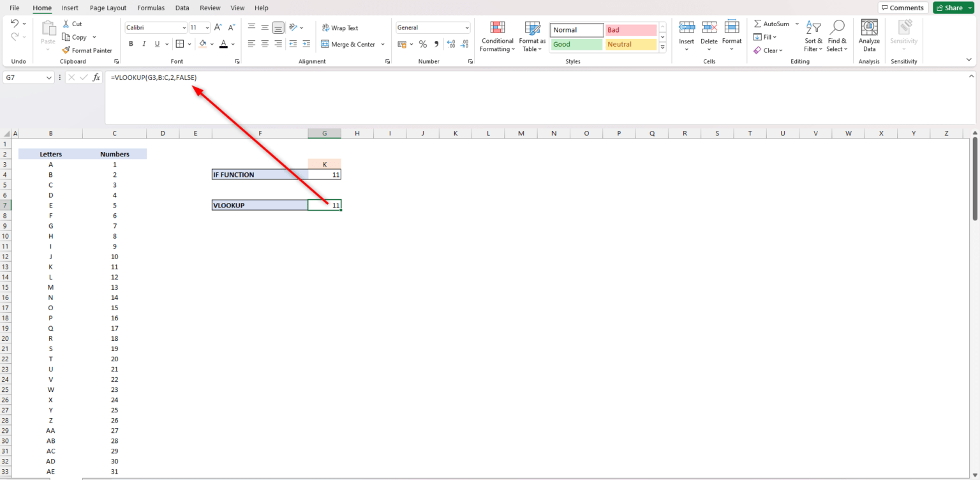
Task: Open the Comments panel
Action: pyautogui.click(x=903, y=7)
